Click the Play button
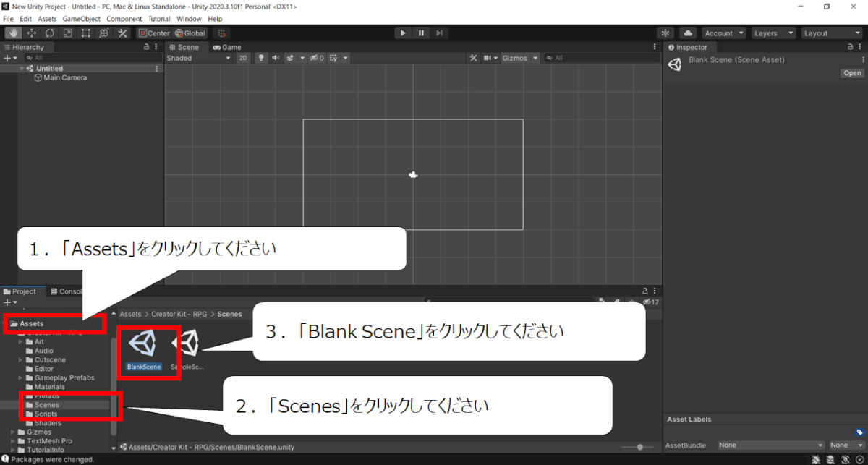Viewport: 868px width, 465px height. click(403, 33)
